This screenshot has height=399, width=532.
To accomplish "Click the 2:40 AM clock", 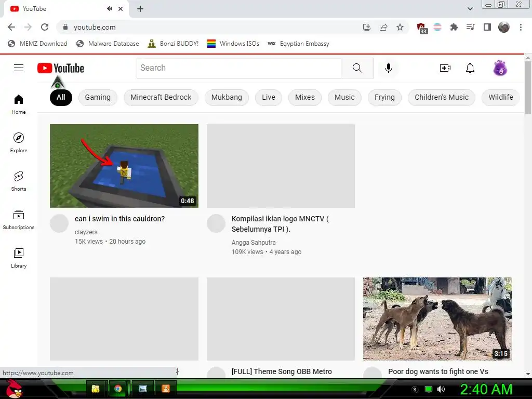I will click(x=486, y=389).
